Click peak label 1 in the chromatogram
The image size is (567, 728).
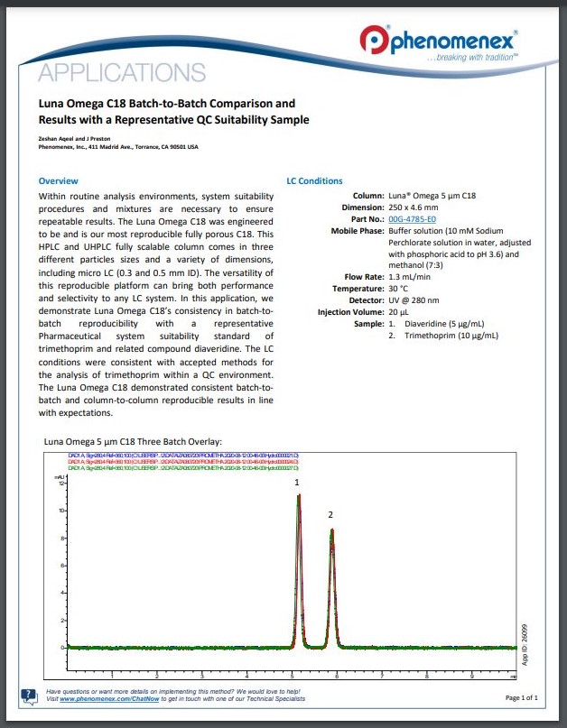(x=297, y=484)
